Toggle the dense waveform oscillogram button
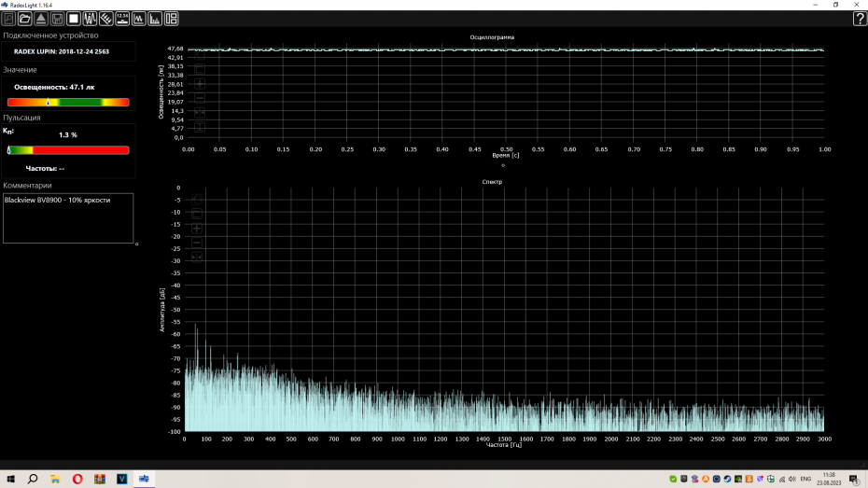The image size is (868, 488). point(91,19)
